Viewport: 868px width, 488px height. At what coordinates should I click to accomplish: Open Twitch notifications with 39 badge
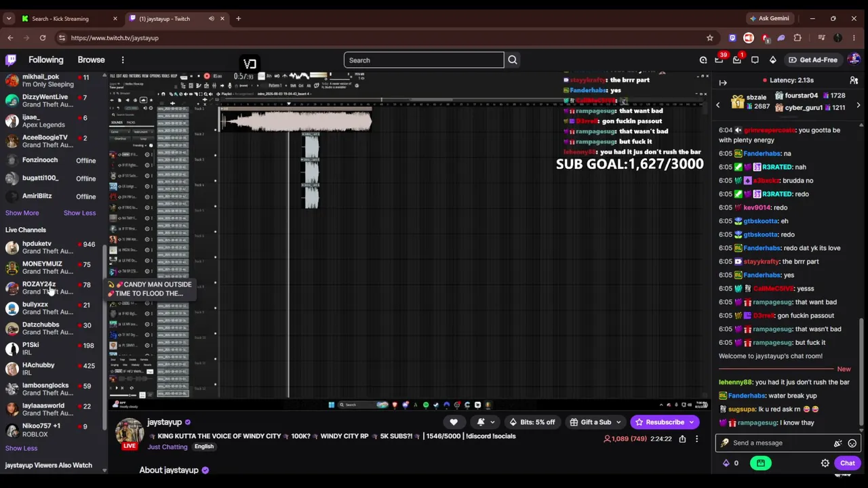pos(719,60)
